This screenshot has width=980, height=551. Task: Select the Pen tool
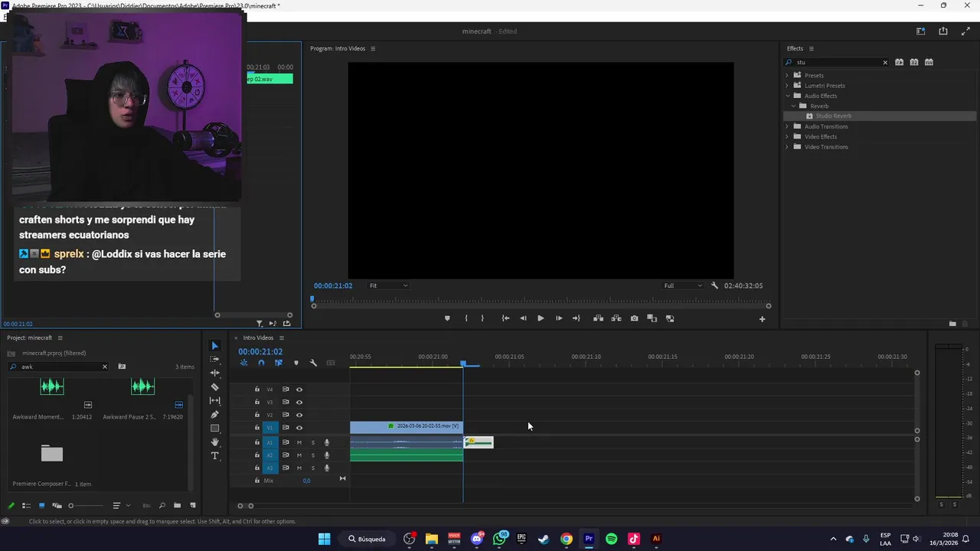point(214,415)
